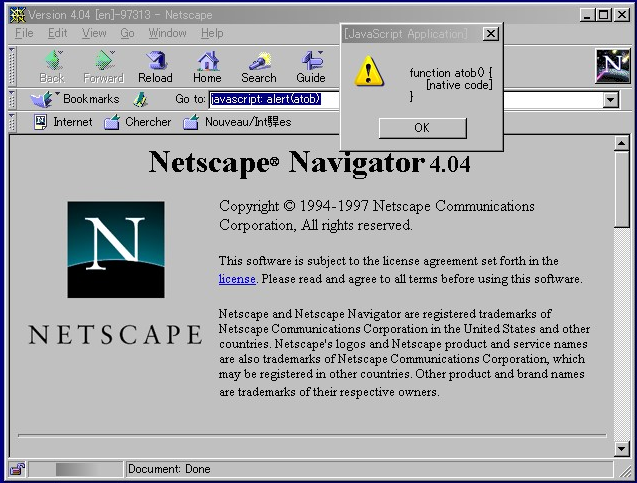This screenshot has width=637, height=483.
Task: Open the Nouveau/Int folder icon
Action: pyautogui.click(x=191, y=122)
